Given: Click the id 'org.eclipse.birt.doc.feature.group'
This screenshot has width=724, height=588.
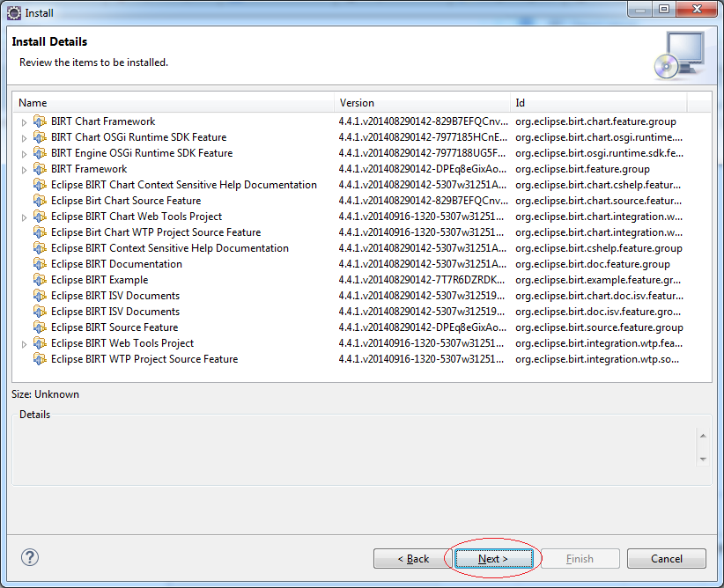Looking at the screenshot, I should coord(593,264).
